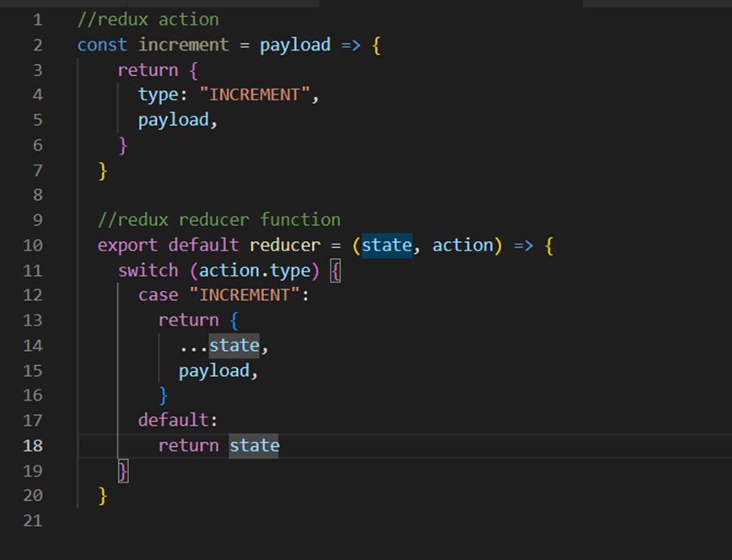Click the "//redux reducer function" comment
732x560 pixels.
point(219,220)
